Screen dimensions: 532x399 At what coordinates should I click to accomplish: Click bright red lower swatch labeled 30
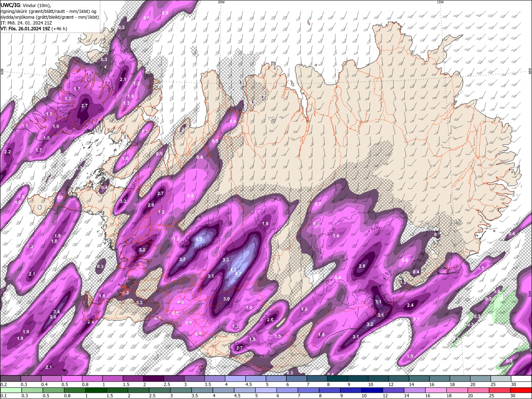coord(521,390)
